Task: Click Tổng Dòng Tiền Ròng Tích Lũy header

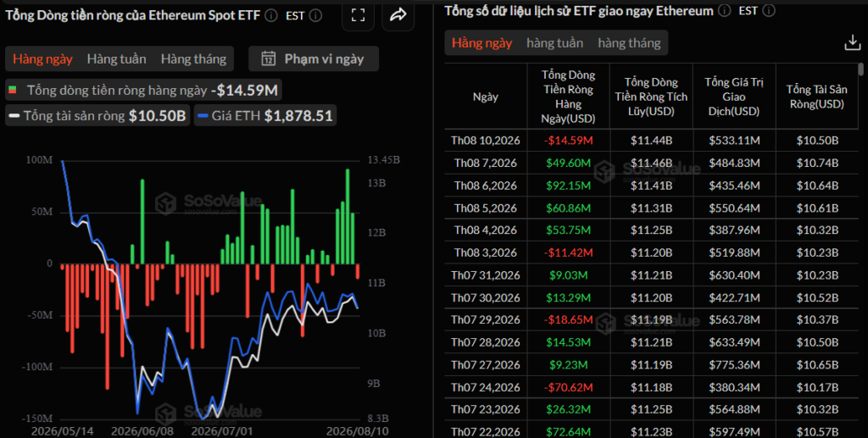Action: (651, 97)
